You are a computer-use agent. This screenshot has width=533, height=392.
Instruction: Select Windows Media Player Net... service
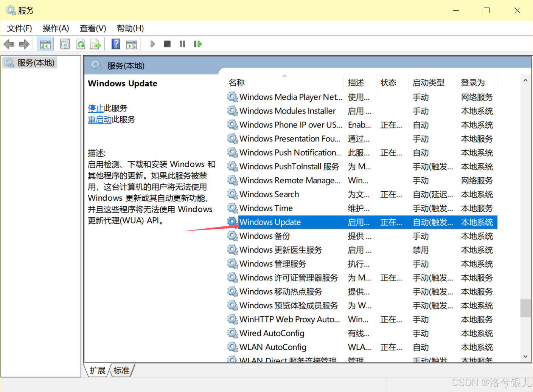[362, 97]
